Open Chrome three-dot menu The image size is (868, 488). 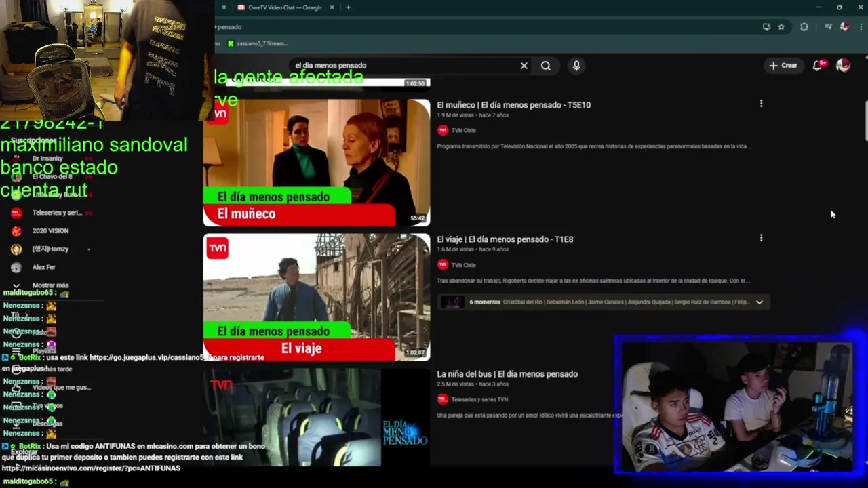(x=861, y=27)
